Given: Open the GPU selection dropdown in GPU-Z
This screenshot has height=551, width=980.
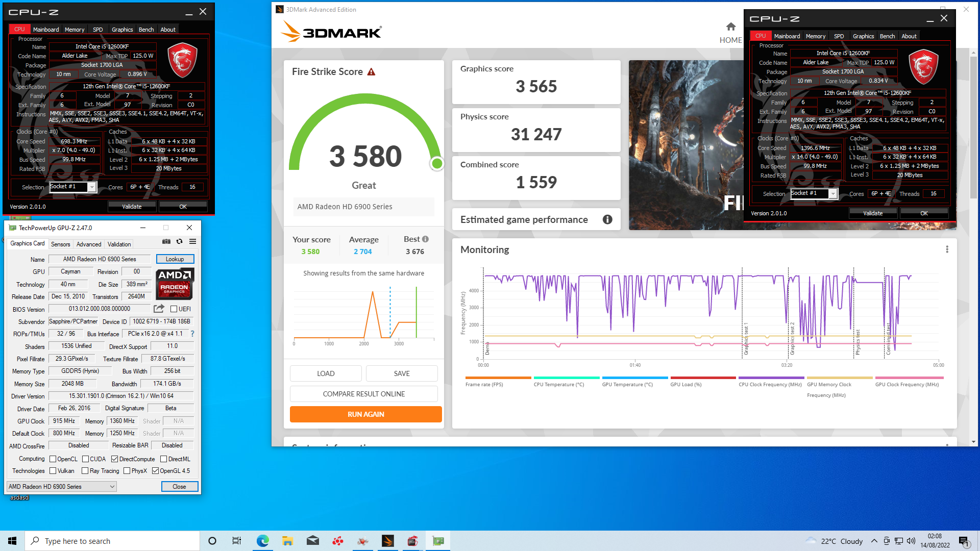Looking at the screenshot, I should pyautogui.click(x=62, y=487).
